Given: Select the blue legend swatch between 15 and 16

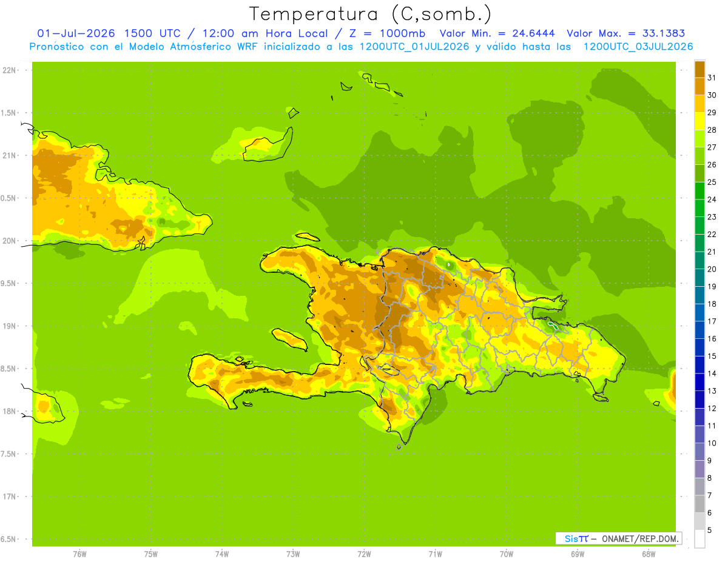Looking at the screenshot, I should click(x=699, y=347).
